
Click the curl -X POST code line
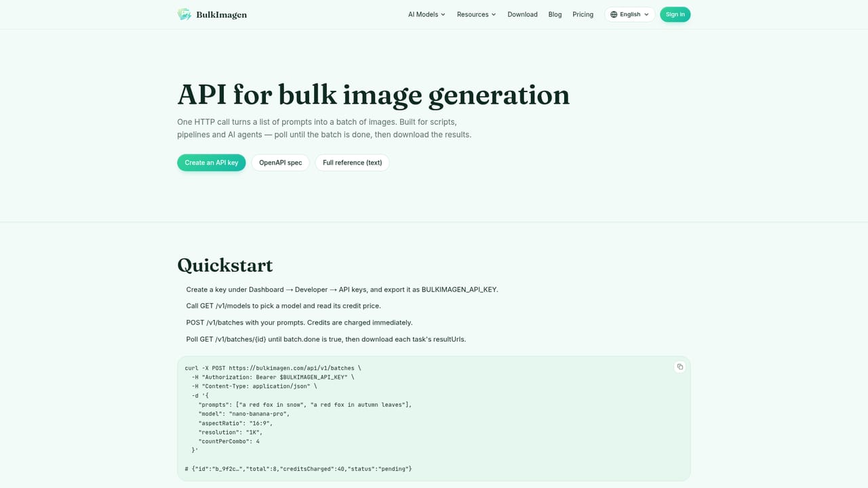273,368
